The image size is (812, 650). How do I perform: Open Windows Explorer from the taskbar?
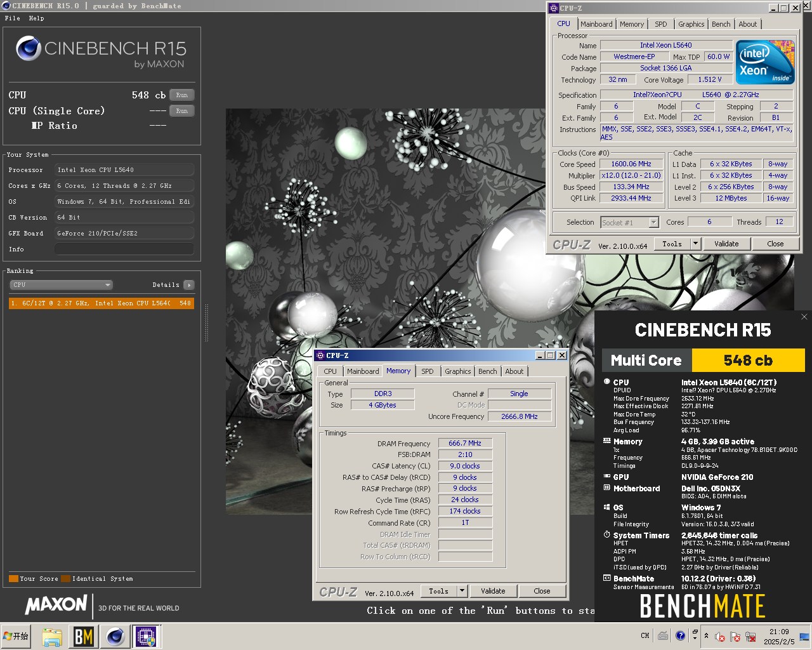click(52, 637)
